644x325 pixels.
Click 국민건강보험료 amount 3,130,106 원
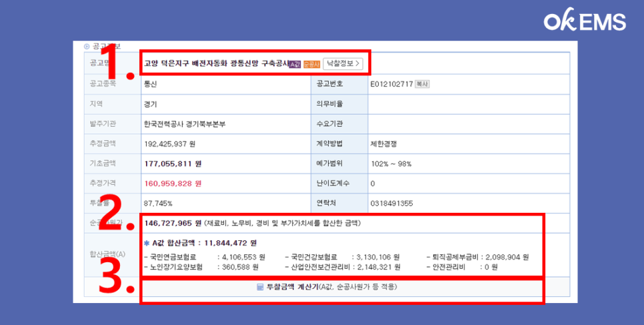click(378, 257)
